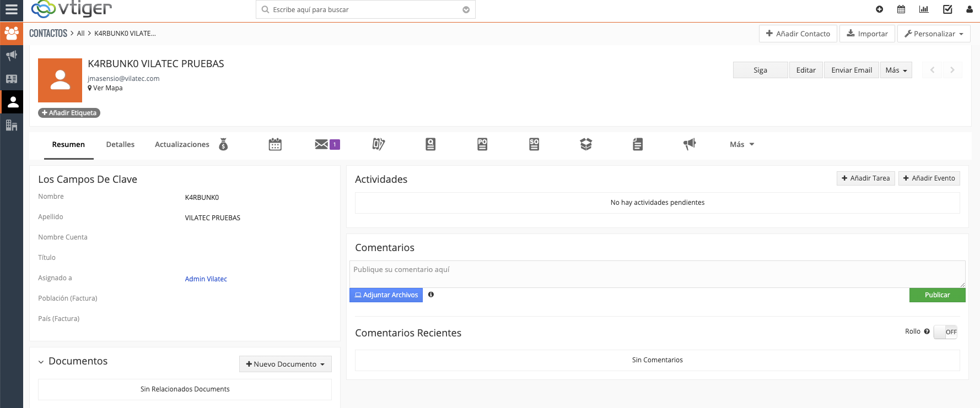The image size is (980, 408).
Task: Open the emails tab envelope icon
Action: 322,144
